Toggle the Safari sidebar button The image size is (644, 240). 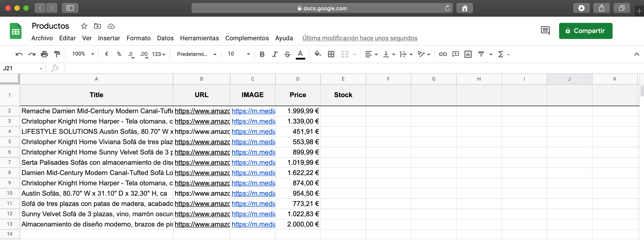click(70, 8)
